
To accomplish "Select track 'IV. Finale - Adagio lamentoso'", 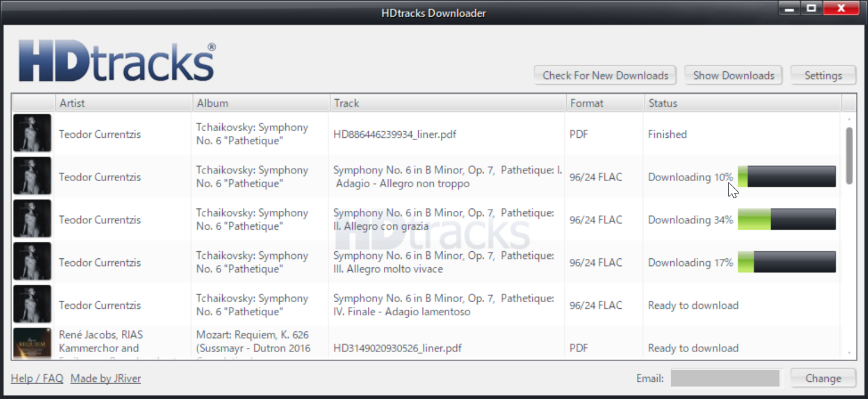I will click(444, 305).
